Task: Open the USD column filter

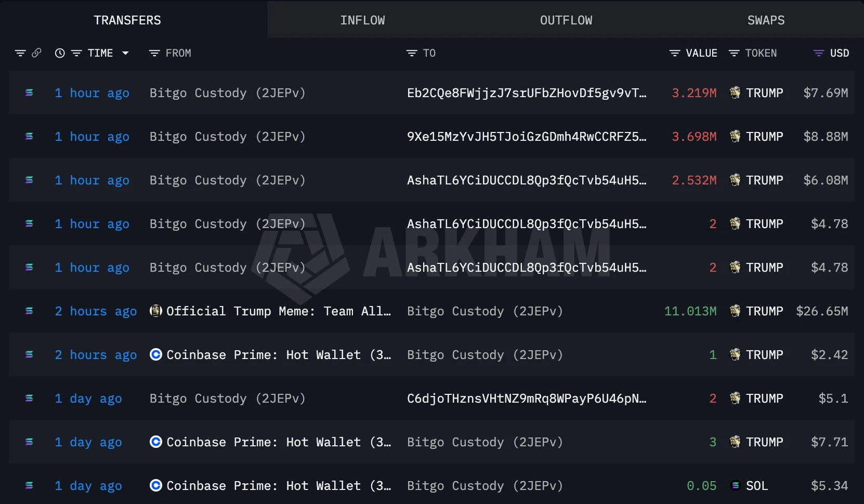Action: tap(819, 53)
